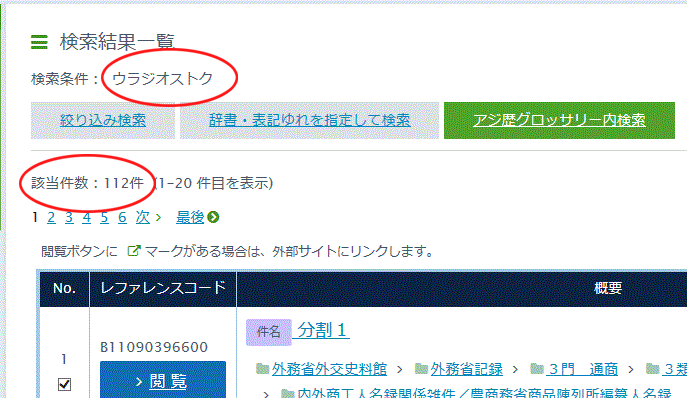The image size is (687, 398).
Task: Go to results page 3
Action: [69, 217]
